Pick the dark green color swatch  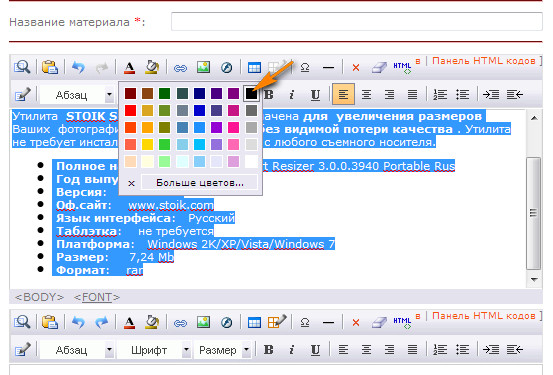click(x=164, y=93)
